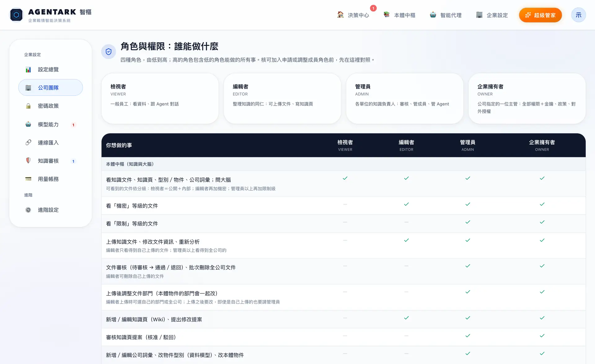Open 連線匯入 in sidebar
The width and height of the screenshot is (595, 364).
51,143
